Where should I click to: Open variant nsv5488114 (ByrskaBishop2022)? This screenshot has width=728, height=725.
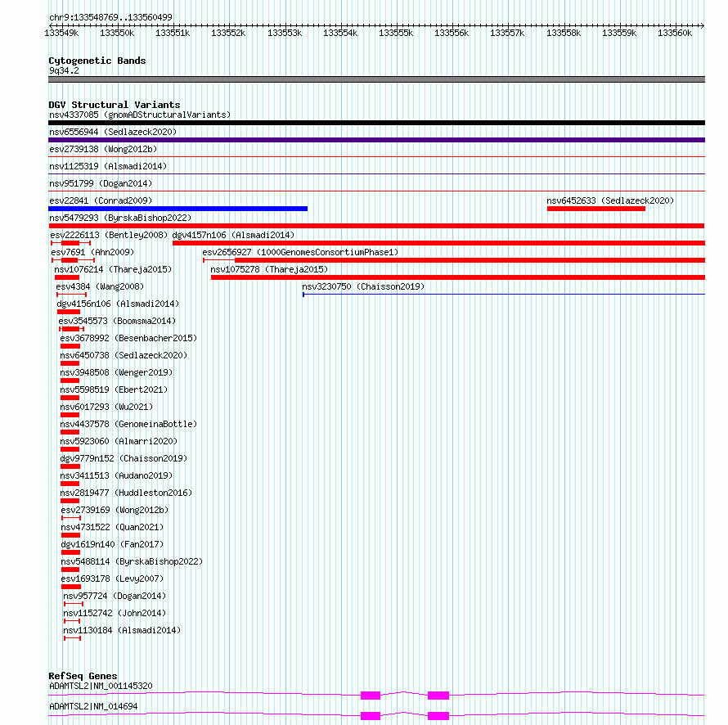coord(132,561)
